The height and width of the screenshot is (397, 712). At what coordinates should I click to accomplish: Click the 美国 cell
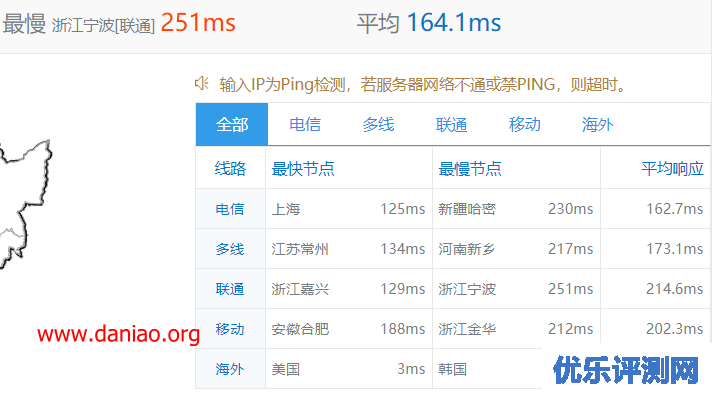(x=286, y=369)
